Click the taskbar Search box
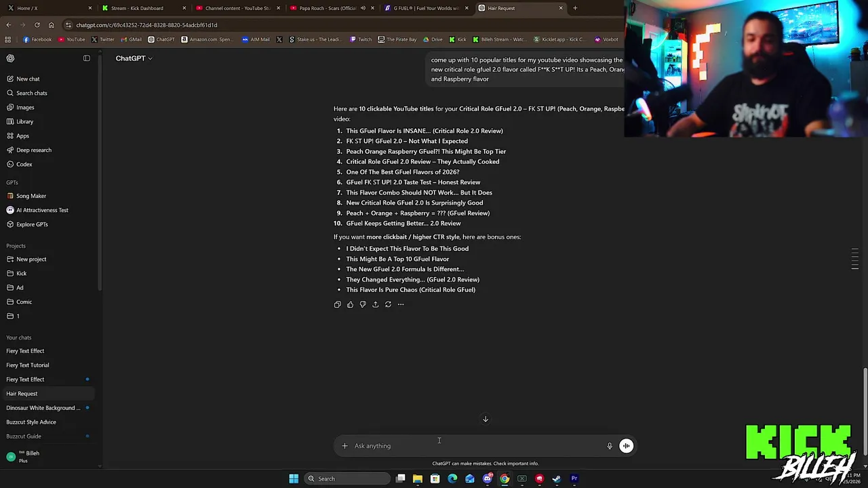868x488 pixels. 347,479
